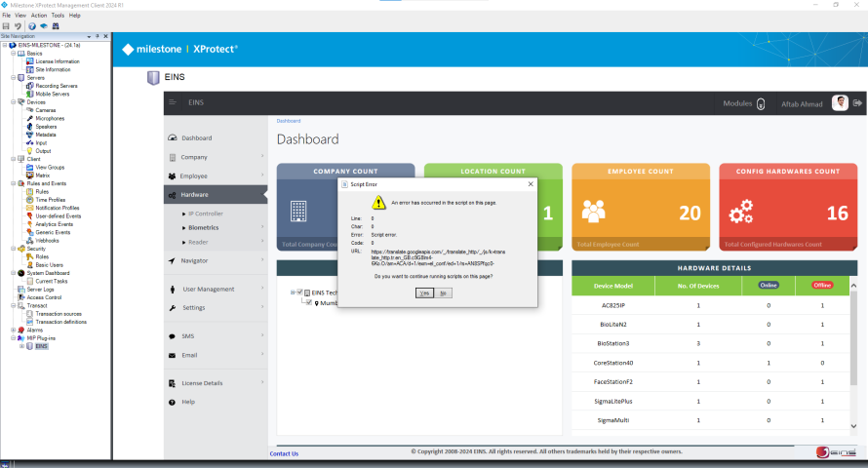Open the Help icon in the toolbar
Viewport: 868px width, 468px height.
coord(32,26)
